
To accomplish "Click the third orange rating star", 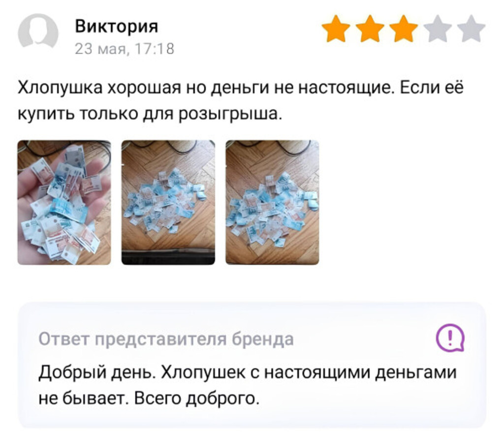I will [404, 29].
